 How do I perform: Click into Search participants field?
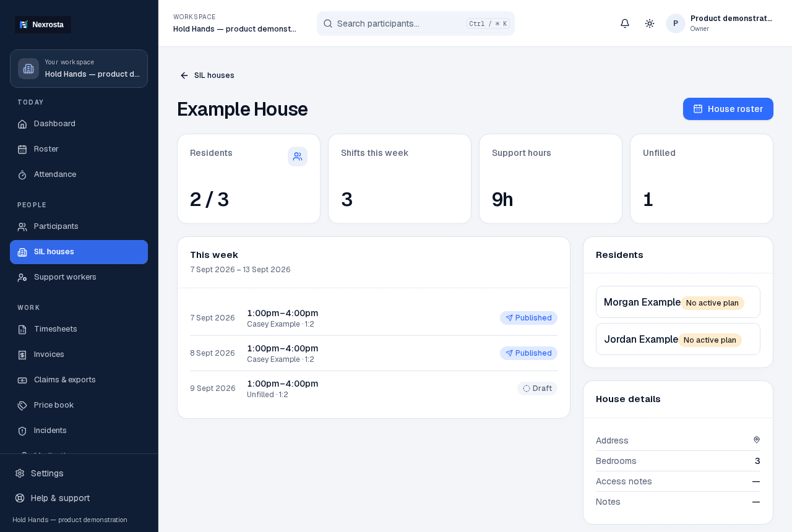pos(416,24)
